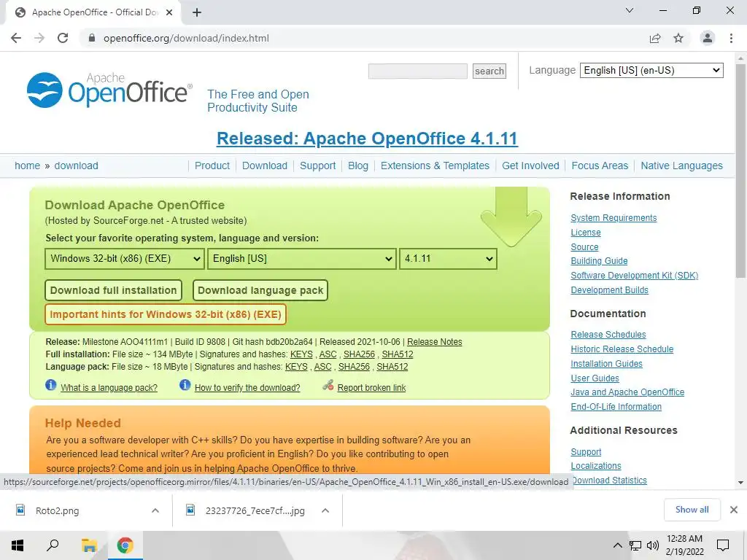This screenshot has height=560, width=747.
Task: Click Important hints for Windows 32-bit button
Action: tap(166, 314)
